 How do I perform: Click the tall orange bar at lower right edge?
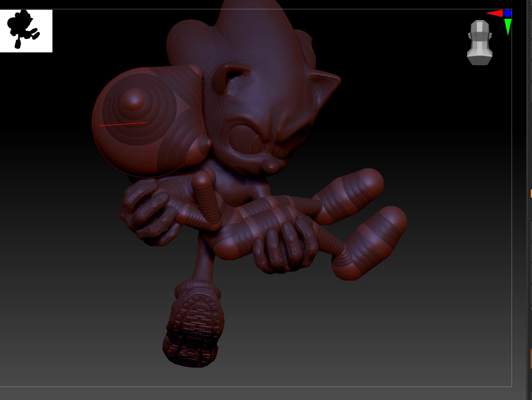531,359
